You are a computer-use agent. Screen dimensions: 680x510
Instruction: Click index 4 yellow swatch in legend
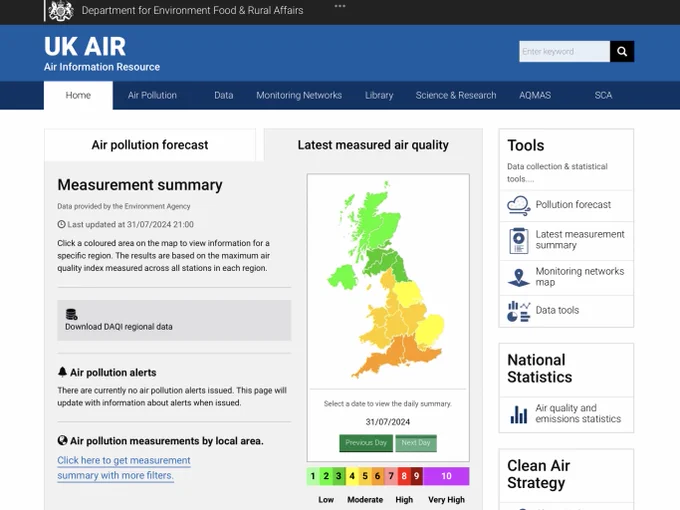[352, 476]
